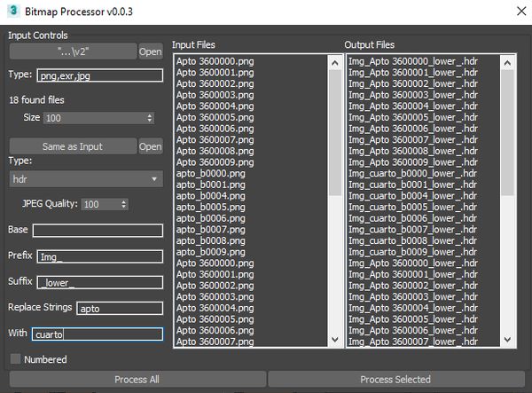Click the Output Files scroll up arrow

(x=507, y=63)
